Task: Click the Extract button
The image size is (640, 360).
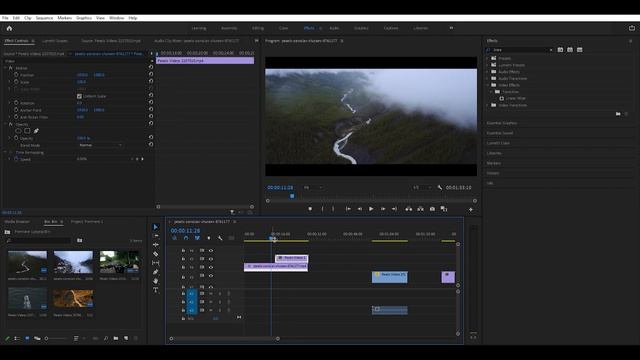Action: pyautogui.click(x=420, y=209)
